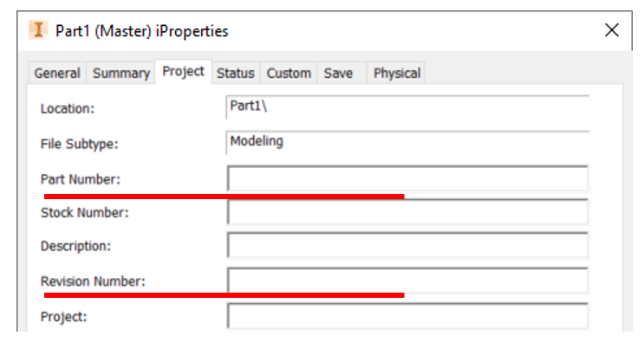Focus the Part Number input field
The width and height of the screenshot is (644, 342).
pyautogui.click(x=408, y=178)
